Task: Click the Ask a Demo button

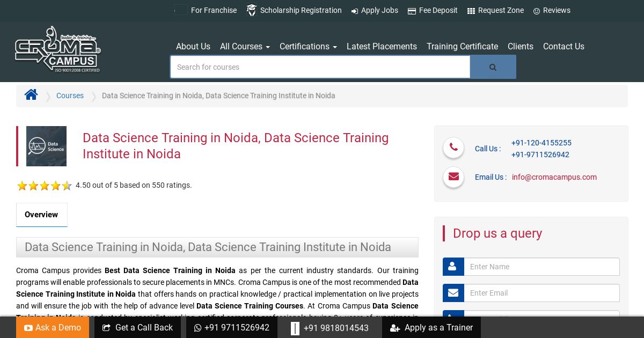Action: (53, 327)
